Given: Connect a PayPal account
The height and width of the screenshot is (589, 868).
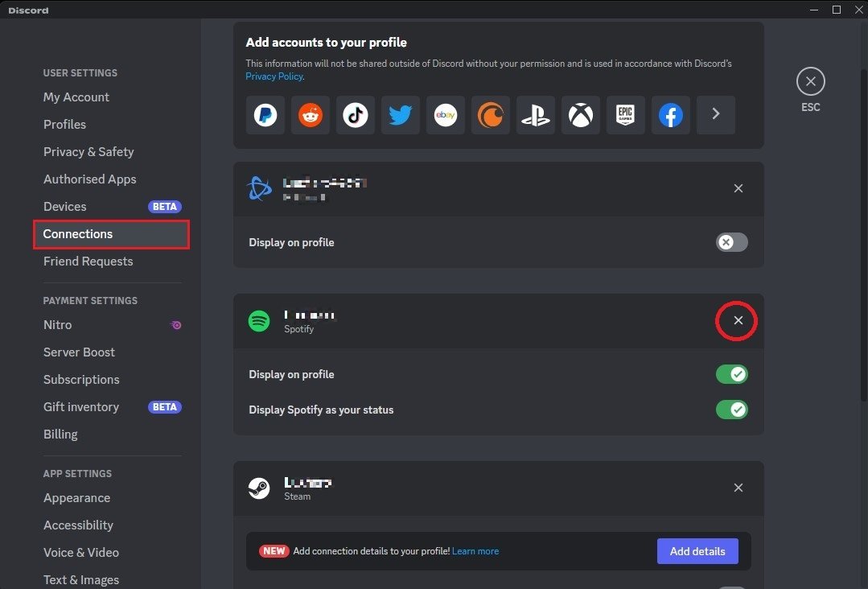Looking at the screenshot, I should coord(265,115).
